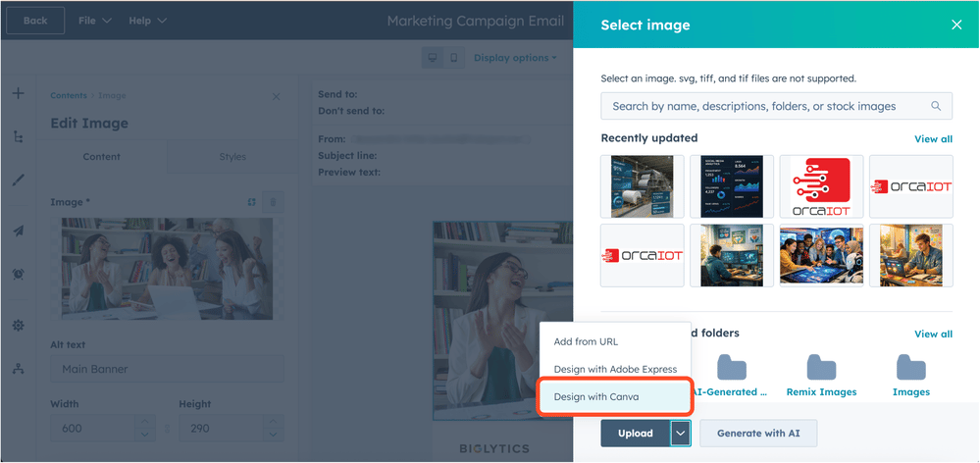
Task: Select the group around touch table thumbnail
Action: [821, 256]
